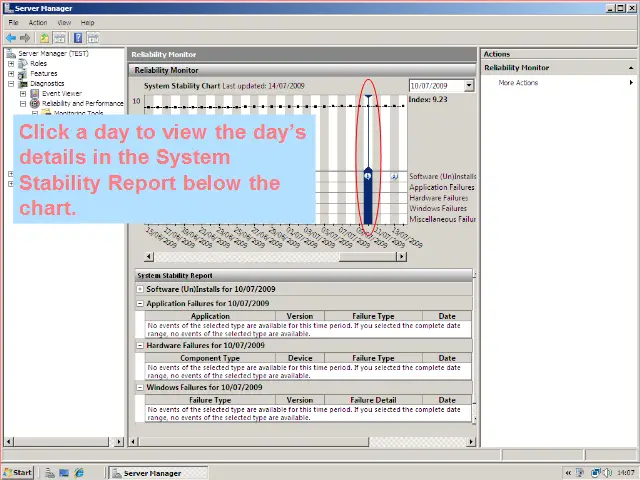Click the Show Desktop quick launch icon
The image size is (640, 480).
[x=64, y=473]
